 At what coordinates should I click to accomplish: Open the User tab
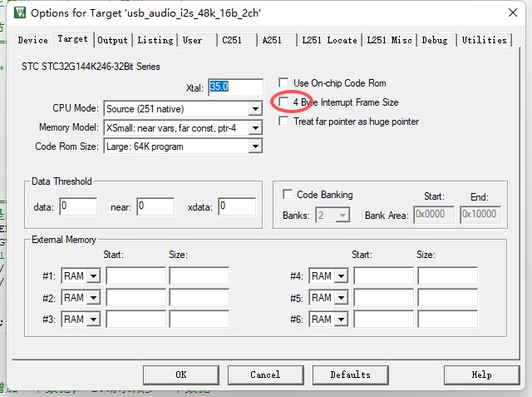tap(197, 40)
